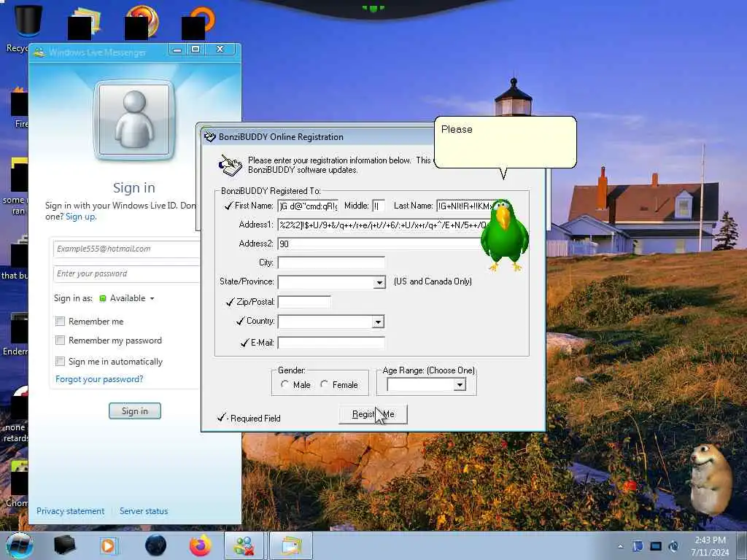Image resolution: width=747 pixels, height=560 pixels.
Task: Open the Action Center flag in the tray
Action: [x=638, y=546]
